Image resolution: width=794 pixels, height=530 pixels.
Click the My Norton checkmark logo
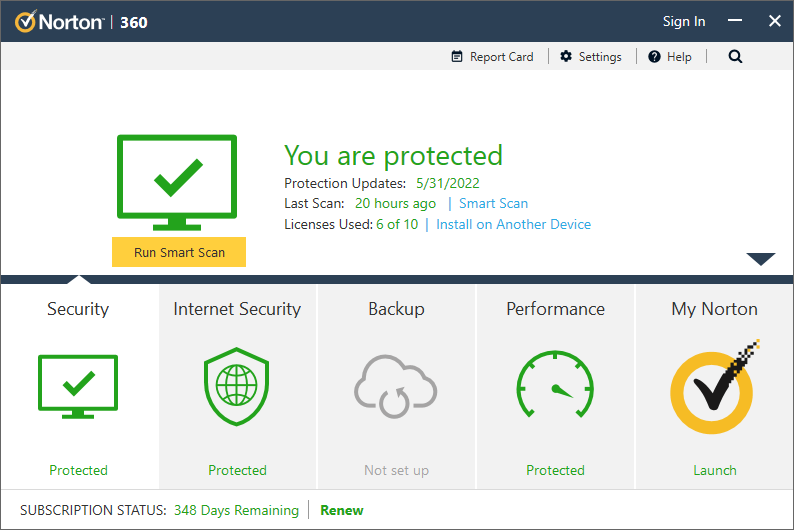[x=714, y=387]
